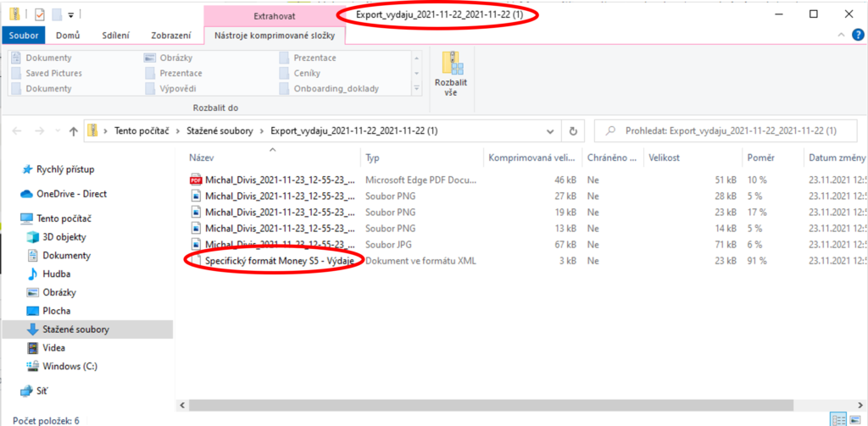Go back with the Back arrow
Image resolution: width=868 pixels, height=426 pixels.
pyautogui.click(x=17, y=131)
